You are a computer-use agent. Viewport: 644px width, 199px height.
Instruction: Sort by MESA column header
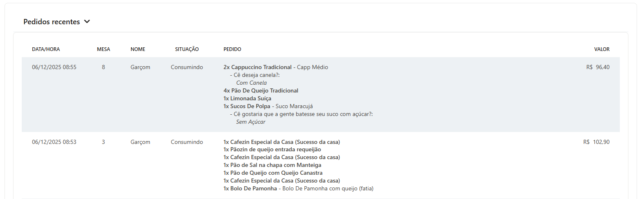pyautogui.click(x=103, y=49)
